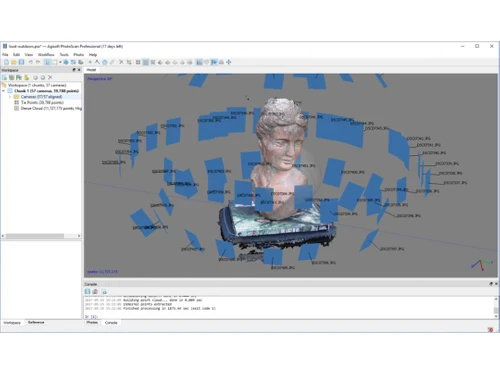Select the Tie Points tree row
Viewport: 500px width, 375px height.
click(x=42, y=102)
